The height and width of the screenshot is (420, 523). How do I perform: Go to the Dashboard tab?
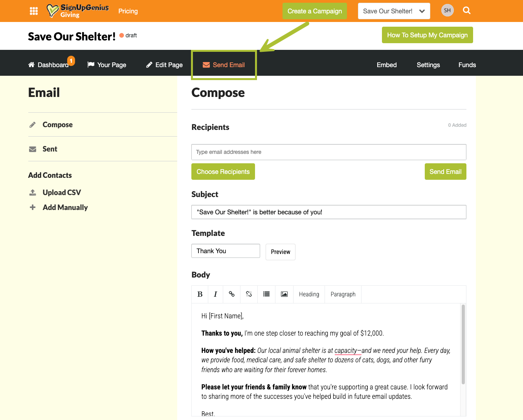[48, 65]
